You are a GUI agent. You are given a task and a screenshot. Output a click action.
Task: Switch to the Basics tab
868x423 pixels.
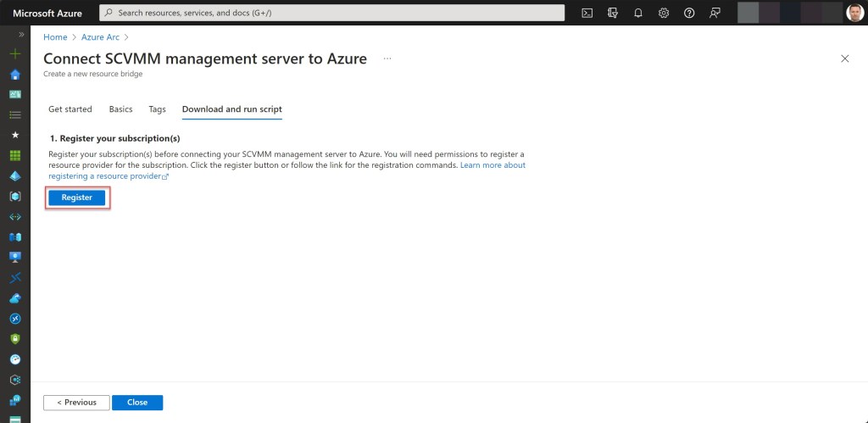(x=120, y=109)
